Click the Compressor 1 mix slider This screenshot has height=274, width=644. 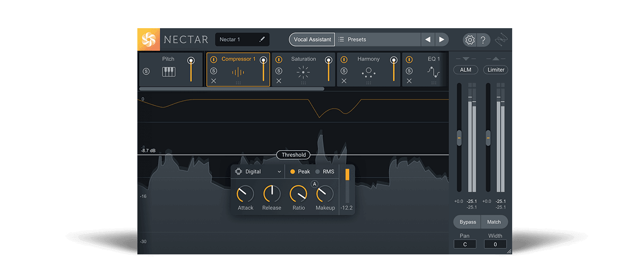pos(263,69)
